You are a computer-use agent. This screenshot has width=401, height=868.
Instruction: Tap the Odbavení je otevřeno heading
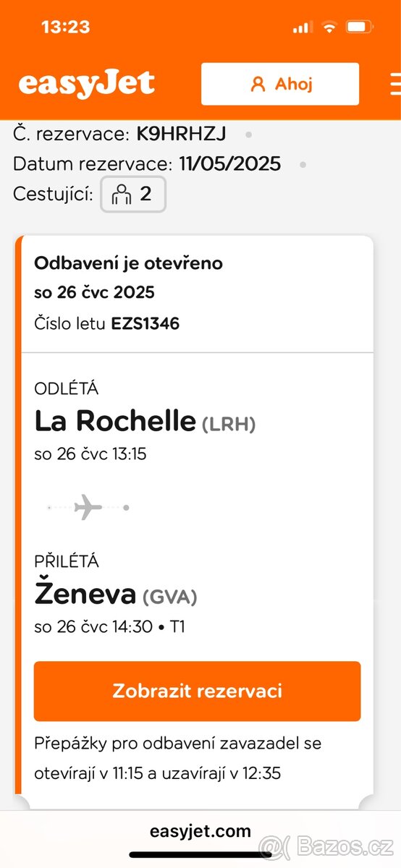(x=128, y=263)
